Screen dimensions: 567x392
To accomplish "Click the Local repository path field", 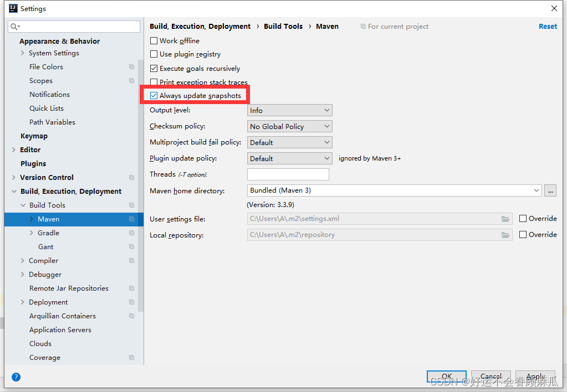I will 380,235.
